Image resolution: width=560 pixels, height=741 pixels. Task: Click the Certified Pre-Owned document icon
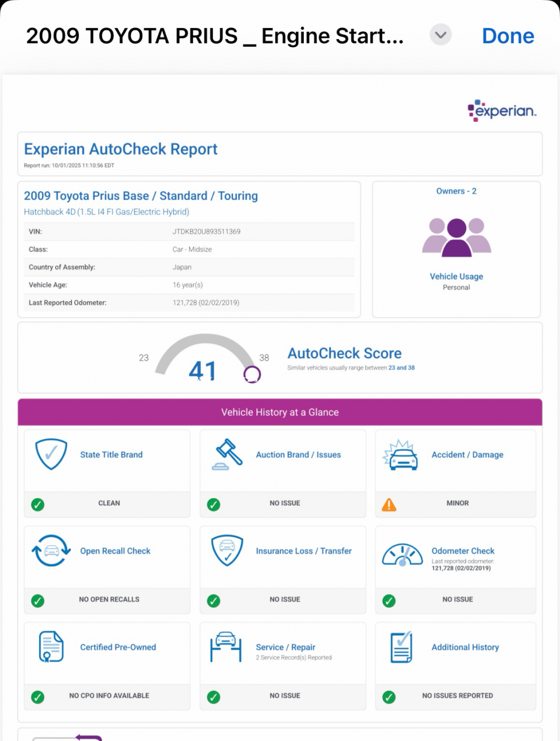51,647
